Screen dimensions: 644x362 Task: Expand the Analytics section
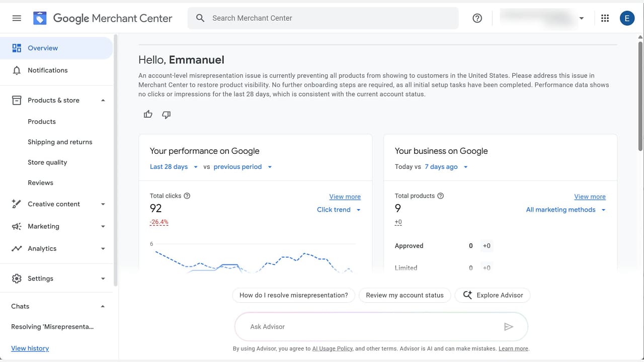(x=103, y=248)
